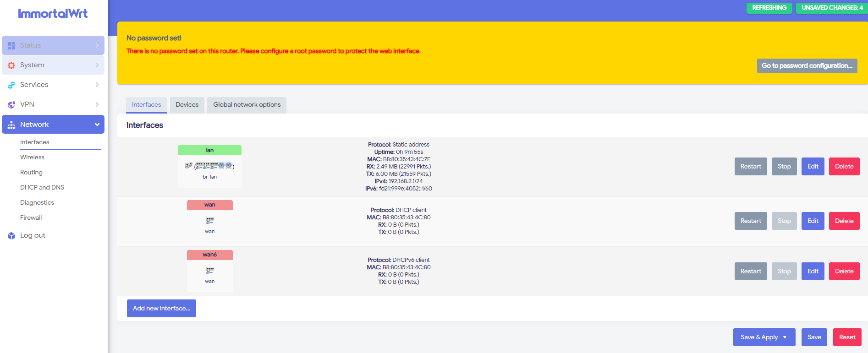The image size is (868, 353).
Task: Open Wireless under Network menu
Action: point(32,157)
